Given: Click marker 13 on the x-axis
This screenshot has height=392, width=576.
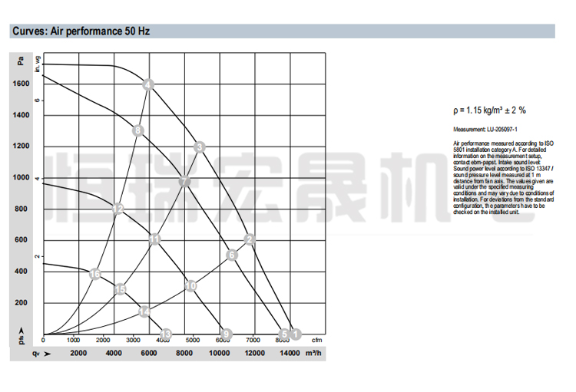Looking at the screenshot, I should [x=165, y=334].
